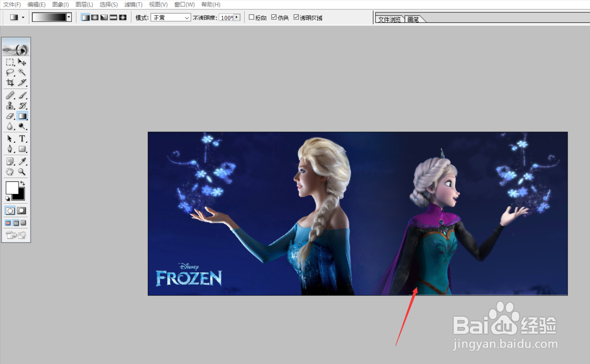Swap foreground and background colors

pyautogui.click(x=23, y=183)
